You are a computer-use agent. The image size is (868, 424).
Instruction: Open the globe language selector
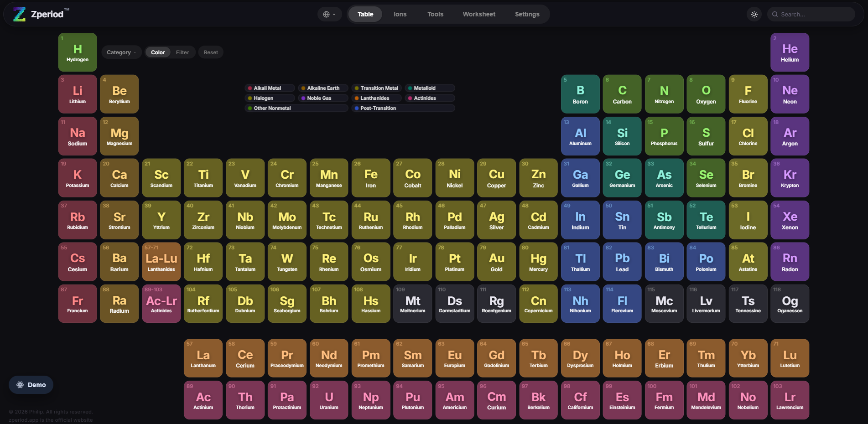pos(329,14)
